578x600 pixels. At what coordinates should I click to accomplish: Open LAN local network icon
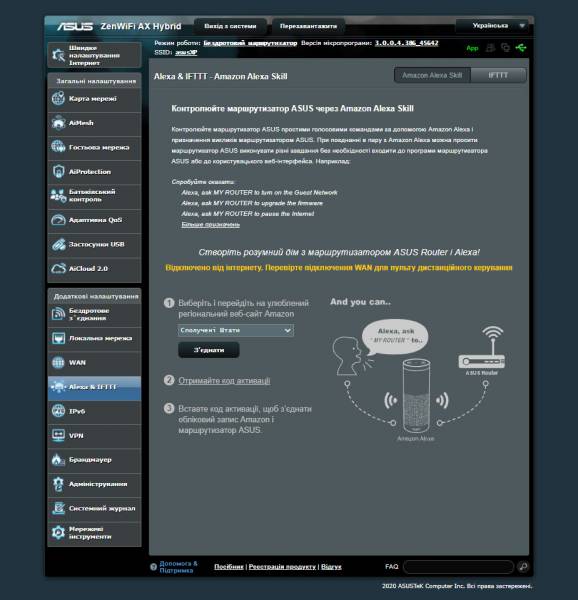tap(58, 338)
